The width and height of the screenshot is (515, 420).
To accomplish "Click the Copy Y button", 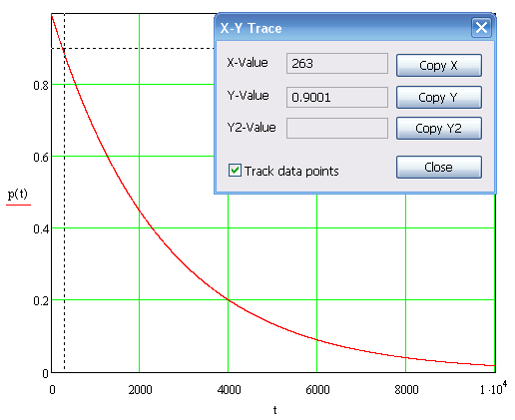I will tap(439, 97).
